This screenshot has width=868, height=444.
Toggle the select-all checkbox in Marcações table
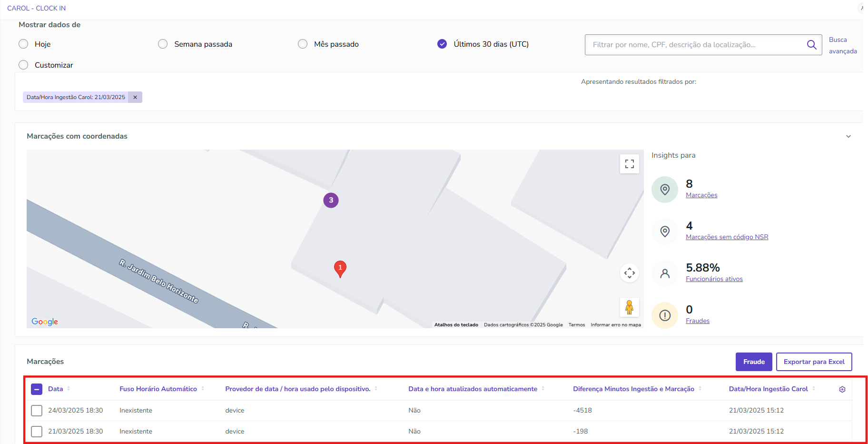point(36,389)
